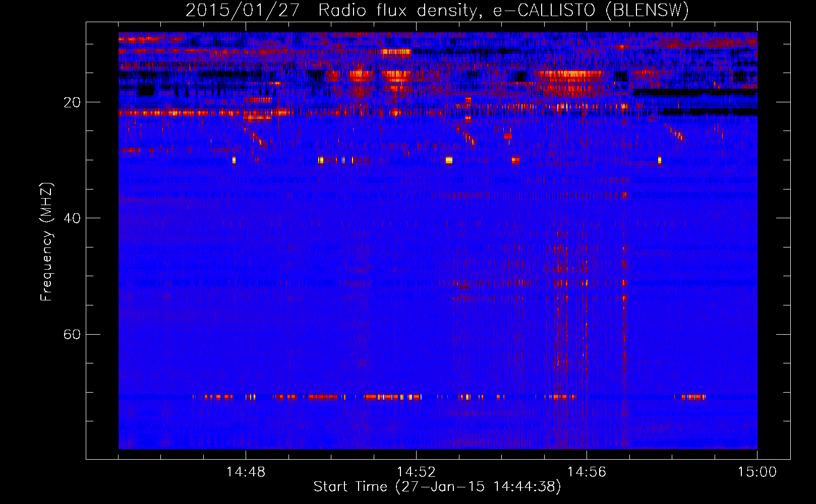The image size is (816, 504).
Task: Click the 20 MHz frequency tick label
Action: click(x=72, y=102)
